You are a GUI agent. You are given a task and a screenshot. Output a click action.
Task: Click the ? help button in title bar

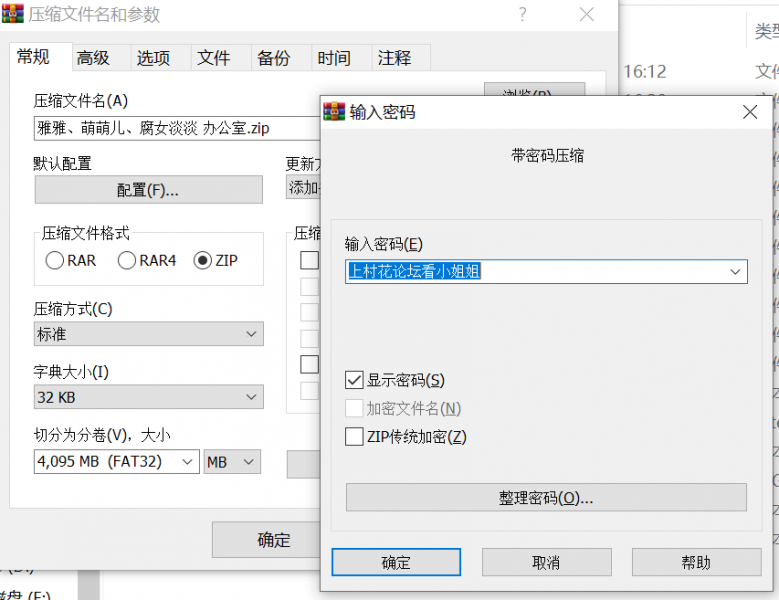[x=522, y=15]
